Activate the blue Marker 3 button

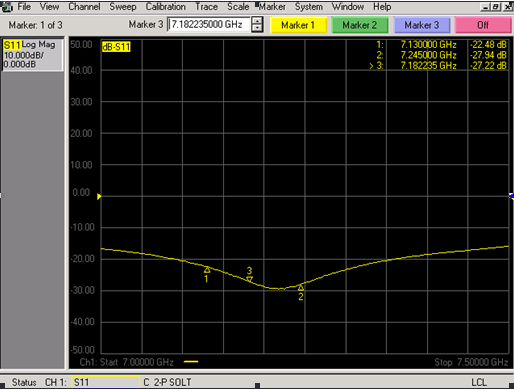422,25
